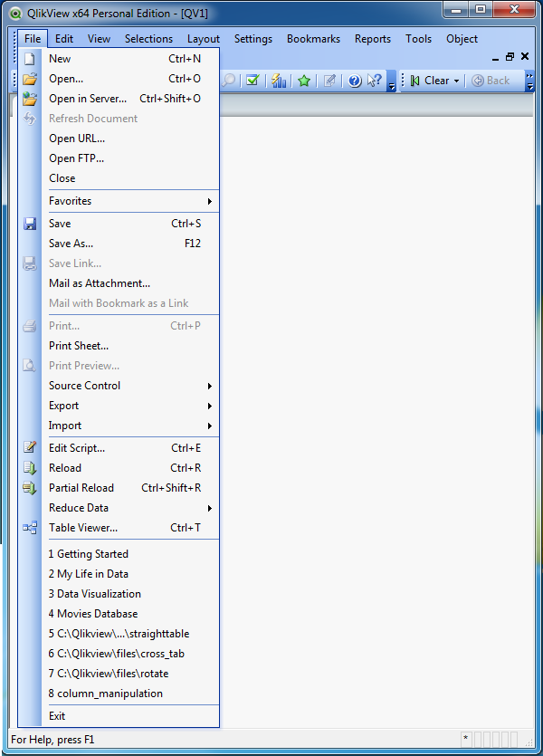
Task: Open the View menu
Action: point(99,39)
